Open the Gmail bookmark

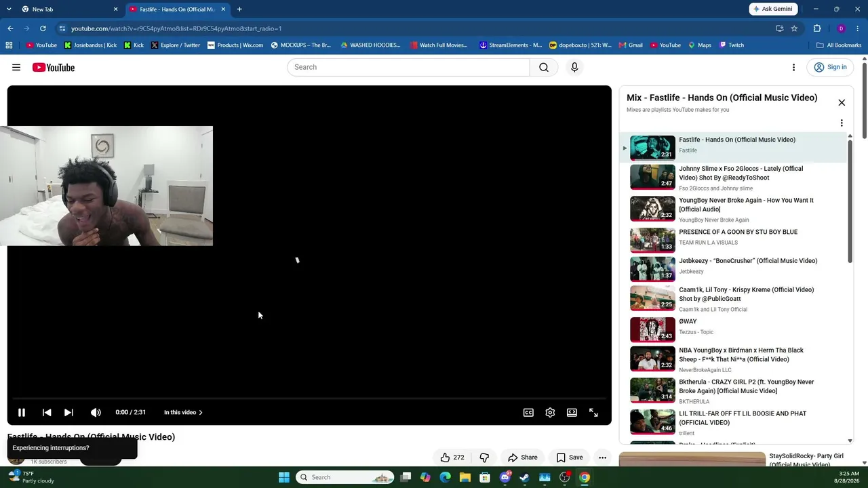(631, 45)
